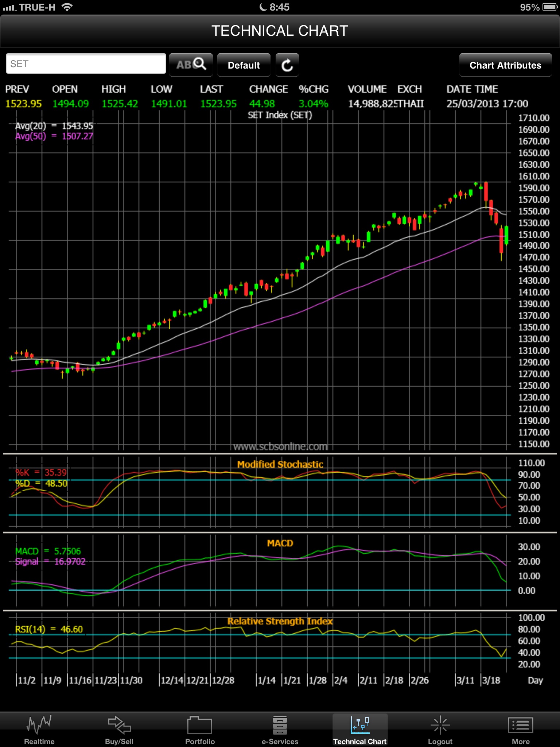Viewport: 560px width, 747px height.
Task: Tap the LAST value 1523.95
Action: coord(218,104)
